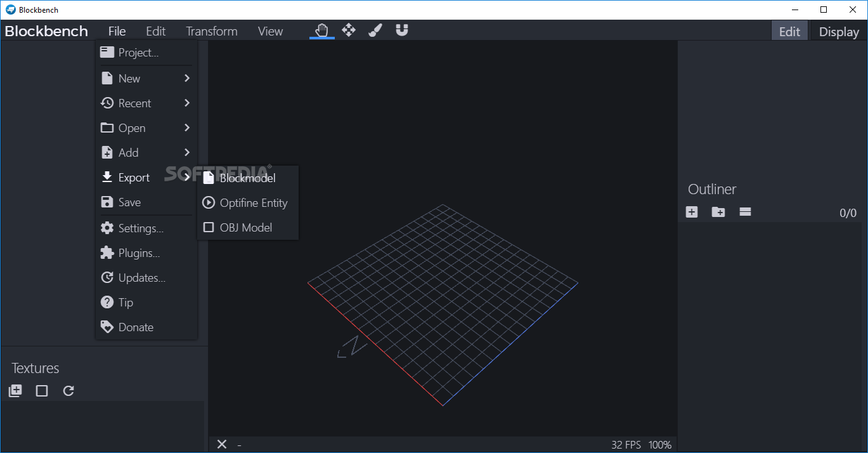Click the Outliner panel heading
Image resolution: width=868 pixels, height=453 pixels.
tap(712, 189)
